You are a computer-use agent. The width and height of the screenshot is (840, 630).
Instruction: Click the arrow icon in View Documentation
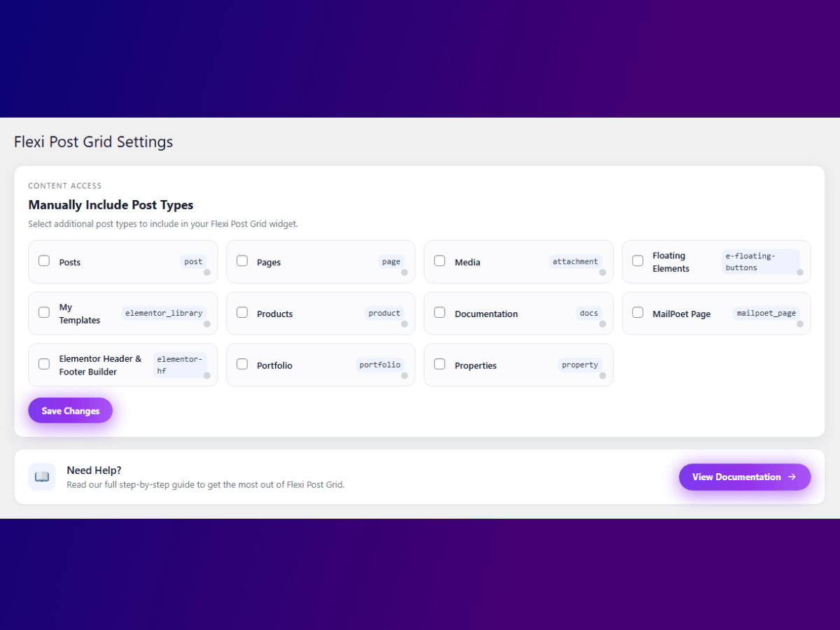click(x=792, y=477)
